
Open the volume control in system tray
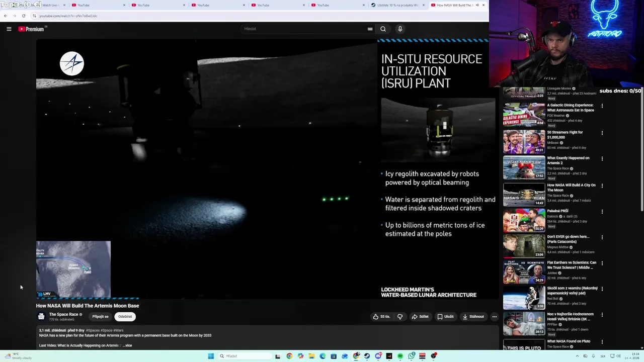pyautogui.click(x=618, y=356)
